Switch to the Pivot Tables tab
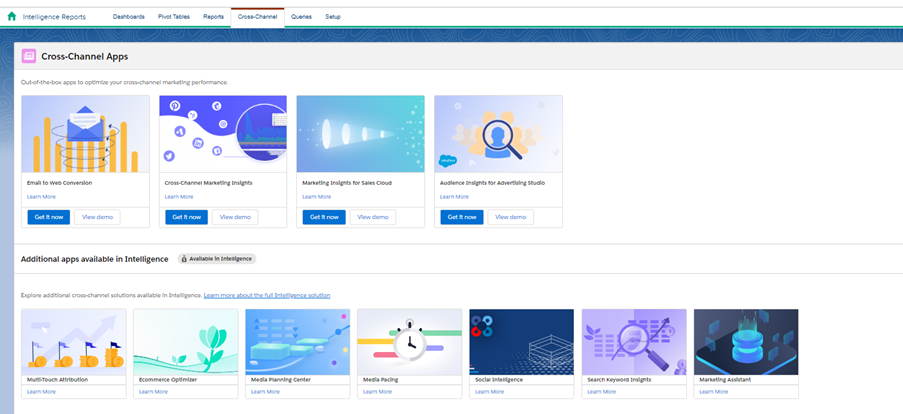Screen dimensions: 903x414 [174, 17]
